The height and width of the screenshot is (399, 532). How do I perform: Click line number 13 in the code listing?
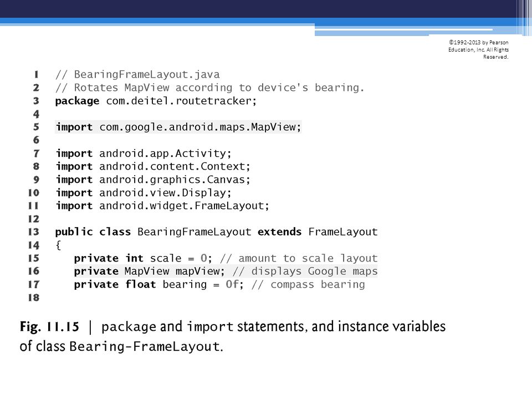[34, 232]
